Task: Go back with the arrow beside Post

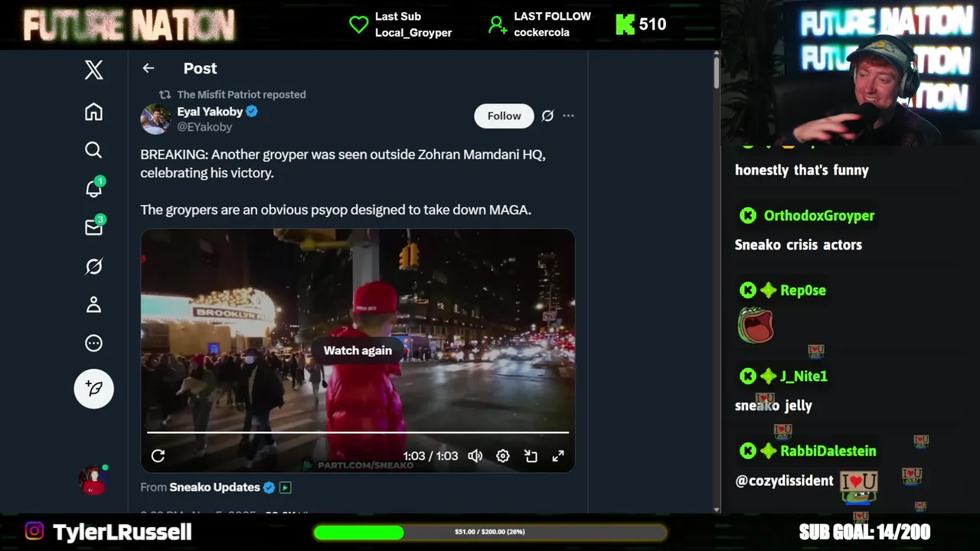Action: click(x=149, y=68)
